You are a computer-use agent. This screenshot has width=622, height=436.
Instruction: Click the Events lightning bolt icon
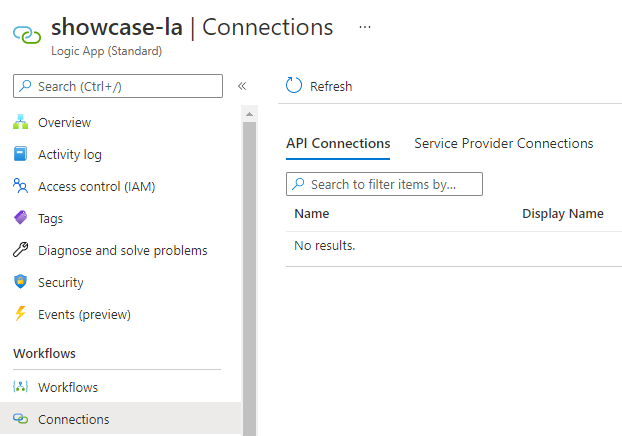[20, 313]
